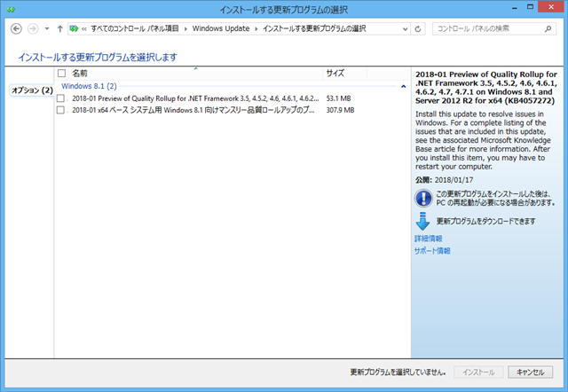This screenshot has width=568, height=392.
Task: Select the オプション (2) tab
Action: click(x=32, y=90)
